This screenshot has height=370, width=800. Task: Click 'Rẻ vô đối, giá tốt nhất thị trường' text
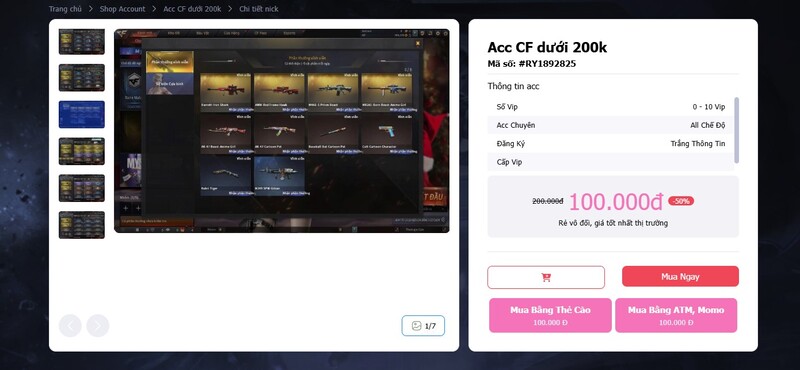tap(613, 223)
